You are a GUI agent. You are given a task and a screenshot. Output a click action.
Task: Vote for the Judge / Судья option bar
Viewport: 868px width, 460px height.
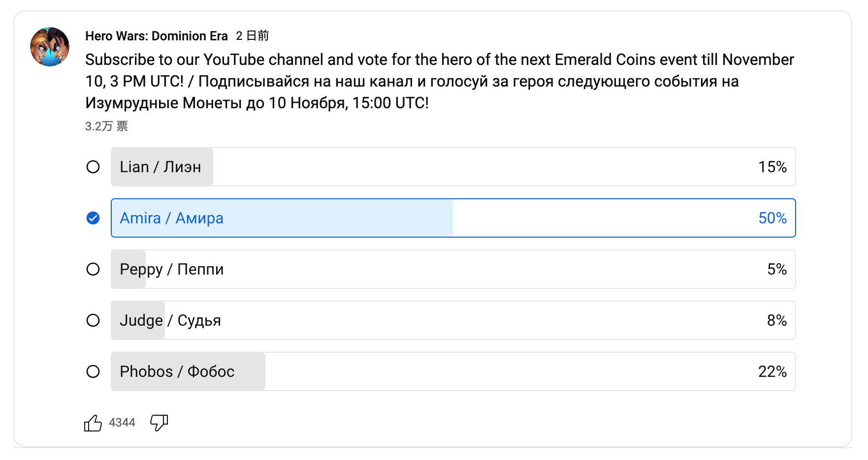click(x=453, y=320)
